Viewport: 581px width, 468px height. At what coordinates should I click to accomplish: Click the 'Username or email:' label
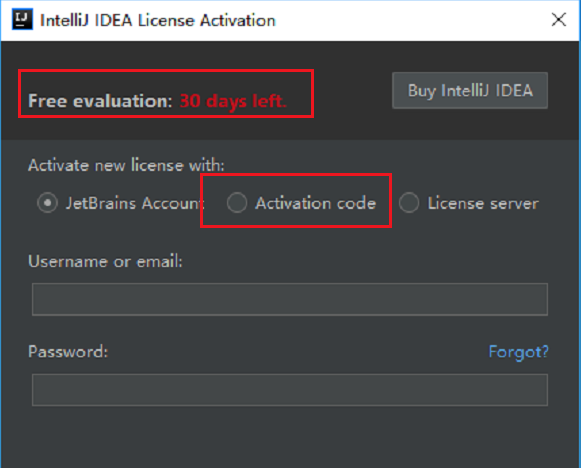tap(106, 261)
